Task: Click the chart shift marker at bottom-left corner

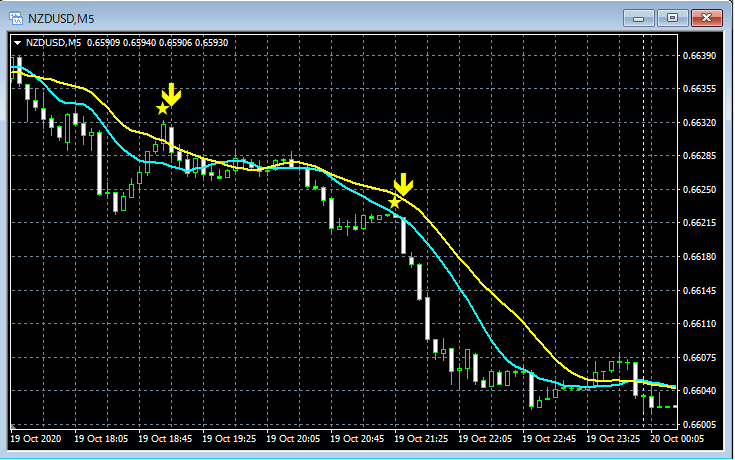Action: click(13, 427)
